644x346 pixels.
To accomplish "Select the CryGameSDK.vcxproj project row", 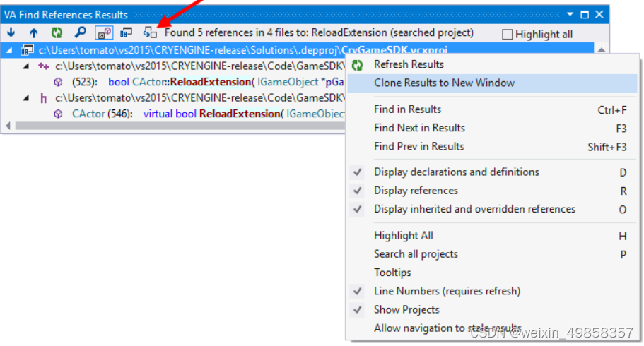I will tap(297, 50).
